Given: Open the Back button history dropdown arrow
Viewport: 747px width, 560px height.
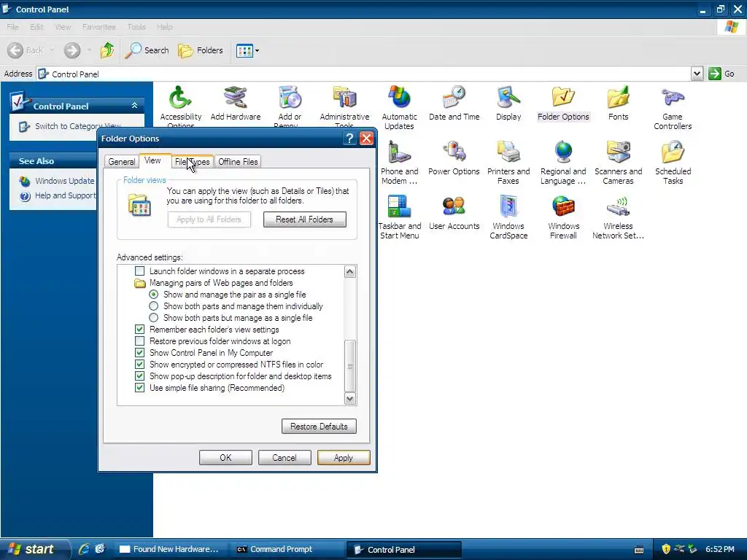Looking at the screenshot, I should point(52,50).
